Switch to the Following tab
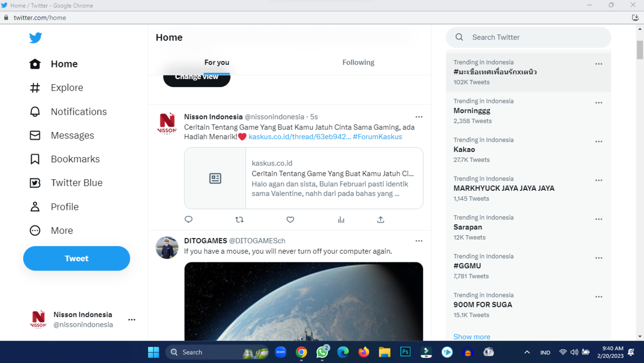 point(358,62)
